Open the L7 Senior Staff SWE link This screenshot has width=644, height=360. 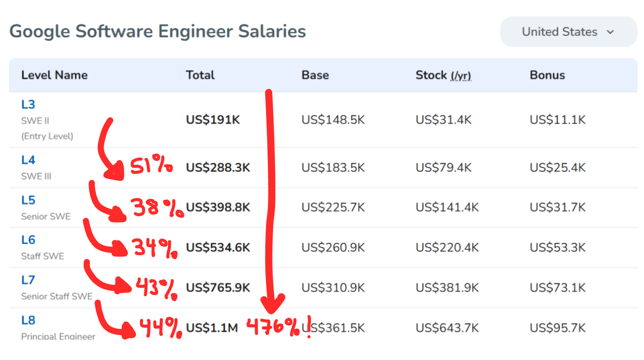coord(29,280)
